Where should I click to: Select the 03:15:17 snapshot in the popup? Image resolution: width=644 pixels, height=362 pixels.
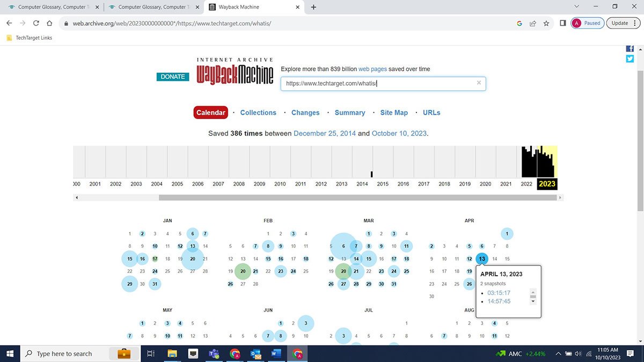(x=500, y=293)
